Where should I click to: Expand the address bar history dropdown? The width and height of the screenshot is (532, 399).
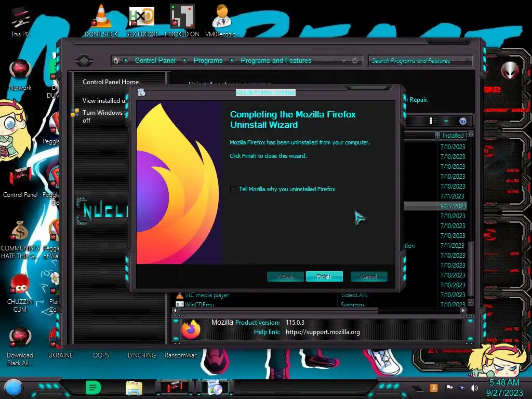pyautogui.click(x=344, y=61)
